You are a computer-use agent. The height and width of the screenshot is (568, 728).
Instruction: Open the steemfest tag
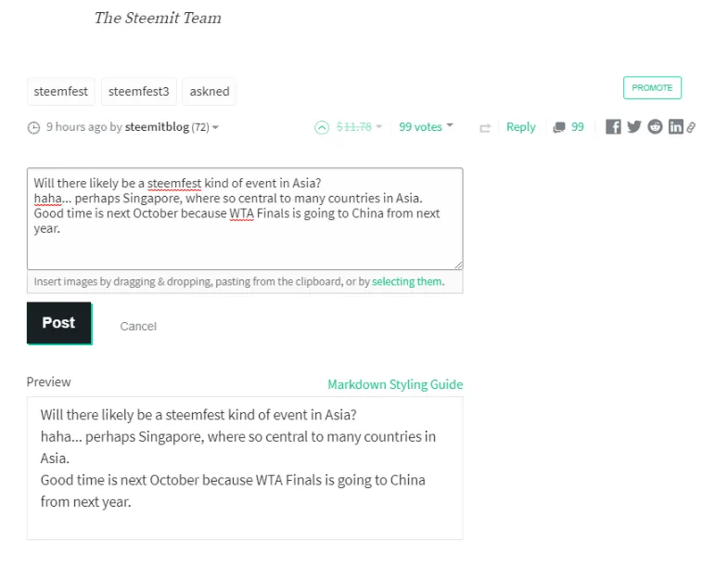pos(61,91)
